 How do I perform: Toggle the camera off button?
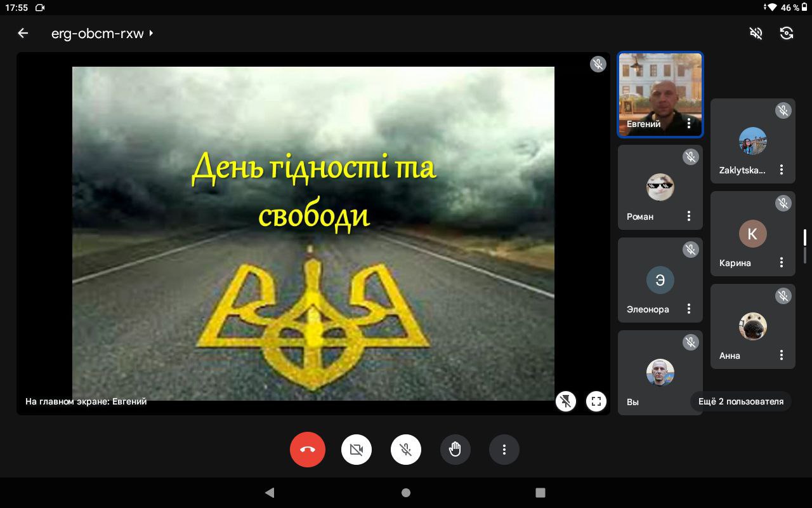[357, 450]
